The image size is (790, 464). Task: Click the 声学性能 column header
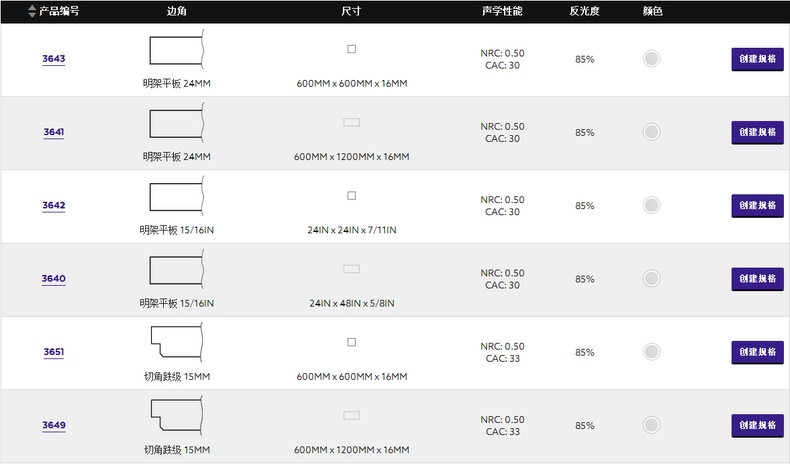[x=502, y=11]
